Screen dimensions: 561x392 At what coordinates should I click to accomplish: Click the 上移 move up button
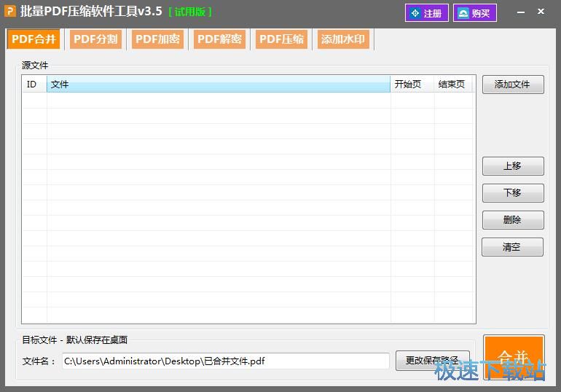(513, 166)
